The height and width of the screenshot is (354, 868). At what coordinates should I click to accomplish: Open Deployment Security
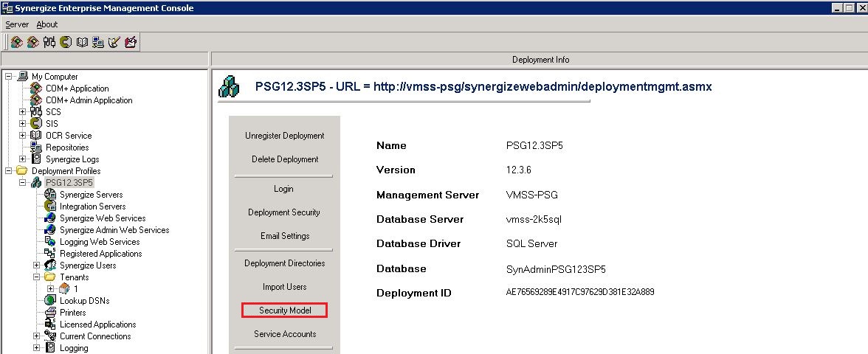[284, 212]
